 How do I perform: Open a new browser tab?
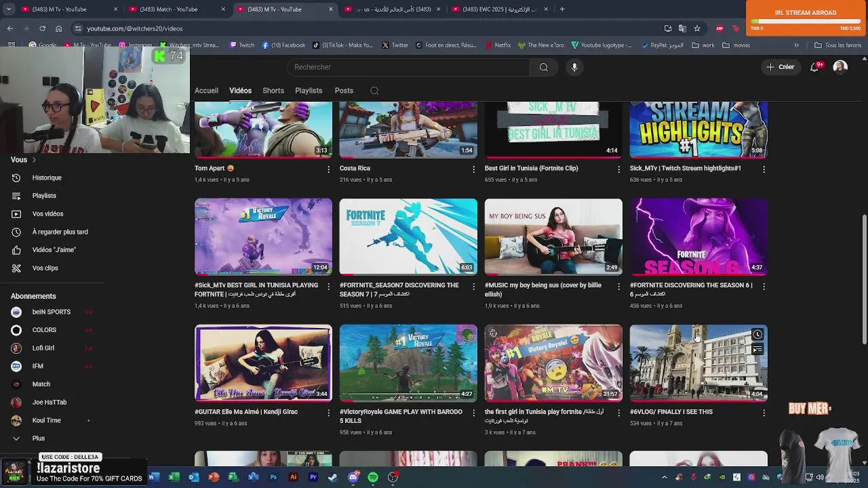562,9
